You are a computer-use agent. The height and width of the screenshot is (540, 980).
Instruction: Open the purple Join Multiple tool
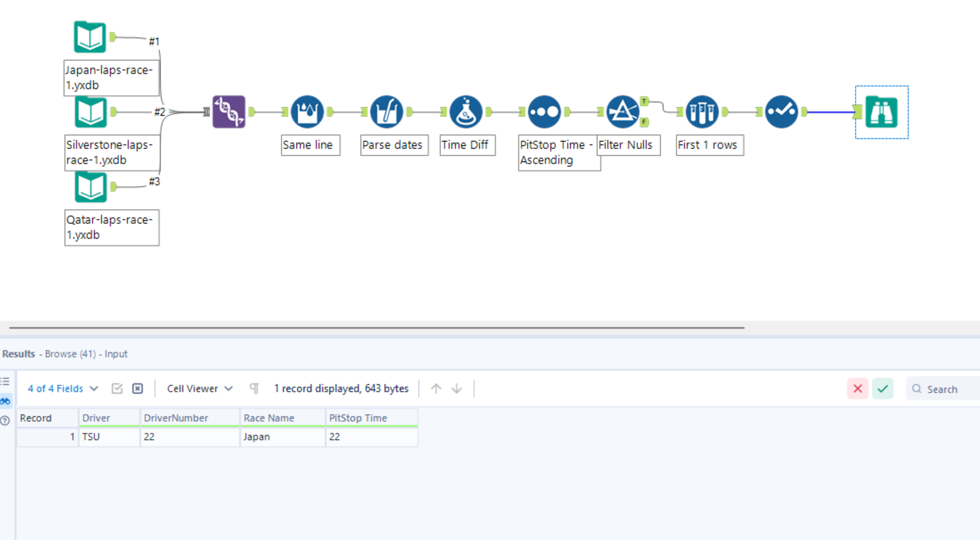pos(228,111)
